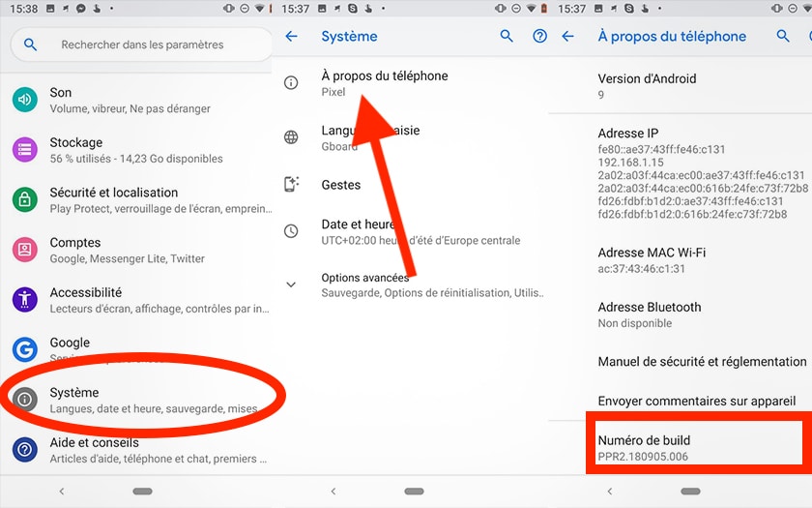The height and width of the screenshot is (508, 812).
Task: Open the Aide et conseils icon
Action: point(25,450)
